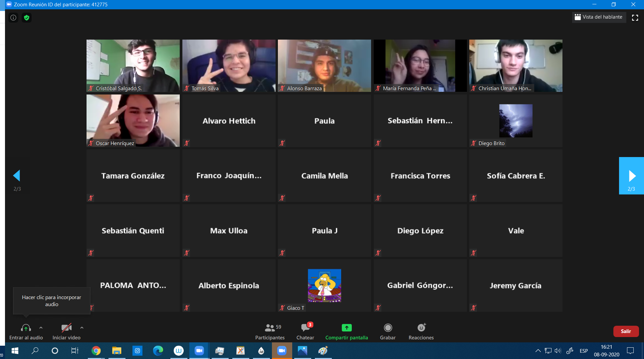644x359 pixels.
Task: Enter fullscreen mode with the corner icon
Action: pyautogui.click(x=635, y=18)
